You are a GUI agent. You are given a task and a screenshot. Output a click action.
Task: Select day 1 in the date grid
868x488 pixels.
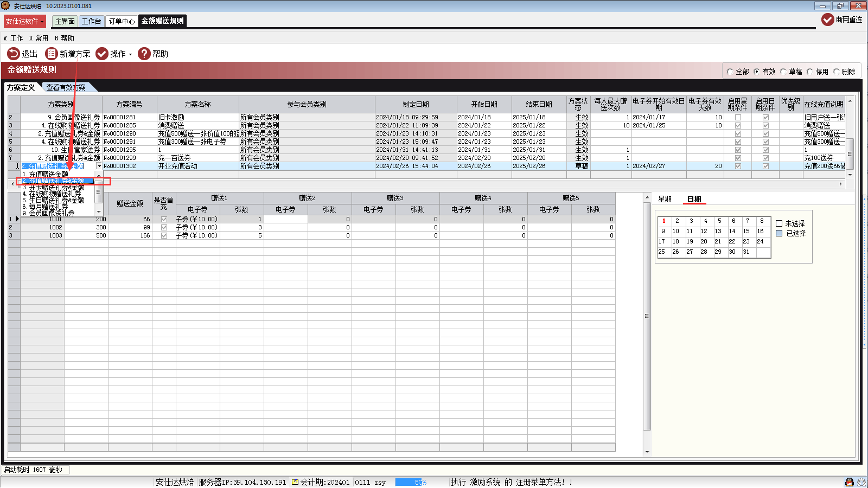(x=664, y=221)
